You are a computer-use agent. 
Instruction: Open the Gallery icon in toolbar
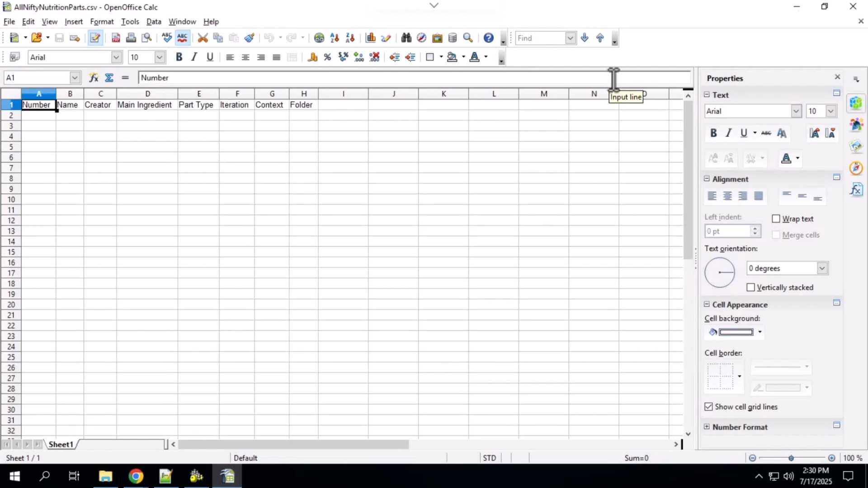(437, 38)
